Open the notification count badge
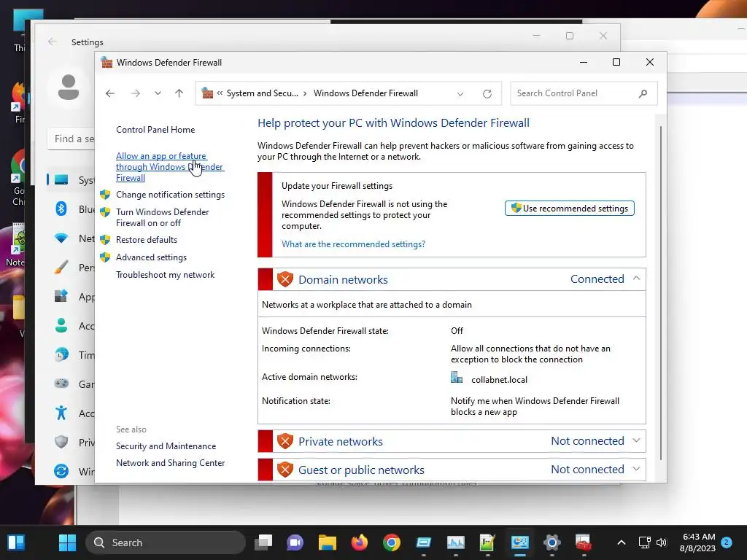The width and height of the screenshot is (747, 560). click(727, 542)
